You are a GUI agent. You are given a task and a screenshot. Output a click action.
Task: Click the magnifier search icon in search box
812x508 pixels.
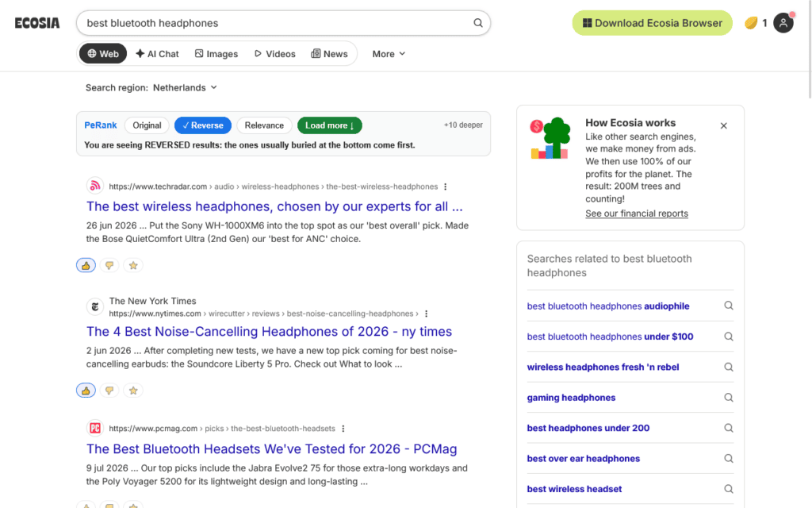tap(478, 23)
